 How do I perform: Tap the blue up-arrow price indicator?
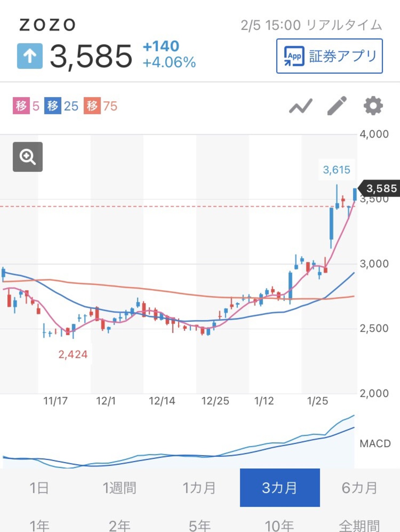click(30, 56)
